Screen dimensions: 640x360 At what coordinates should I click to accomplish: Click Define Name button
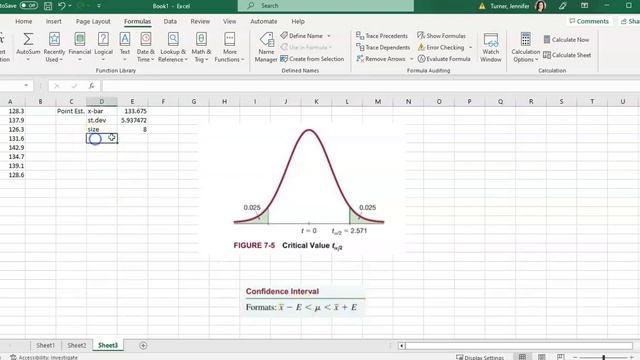[x=302, y=36]
